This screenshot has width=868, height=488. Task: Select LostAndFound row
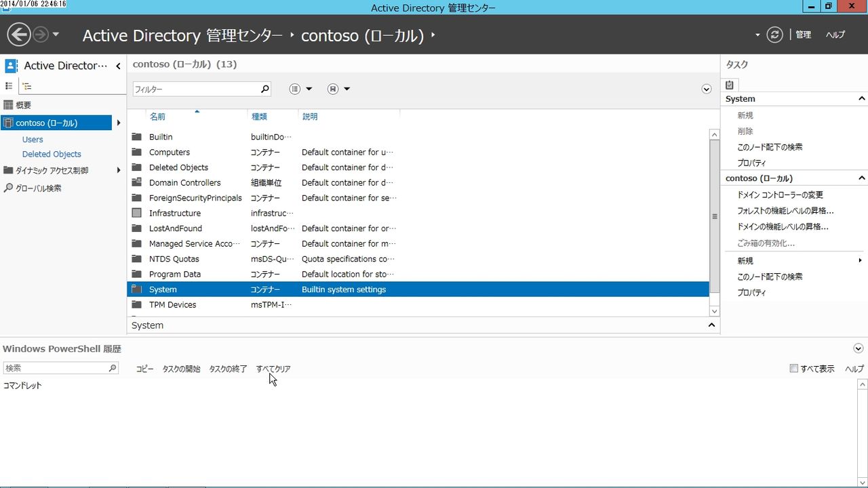418,228
